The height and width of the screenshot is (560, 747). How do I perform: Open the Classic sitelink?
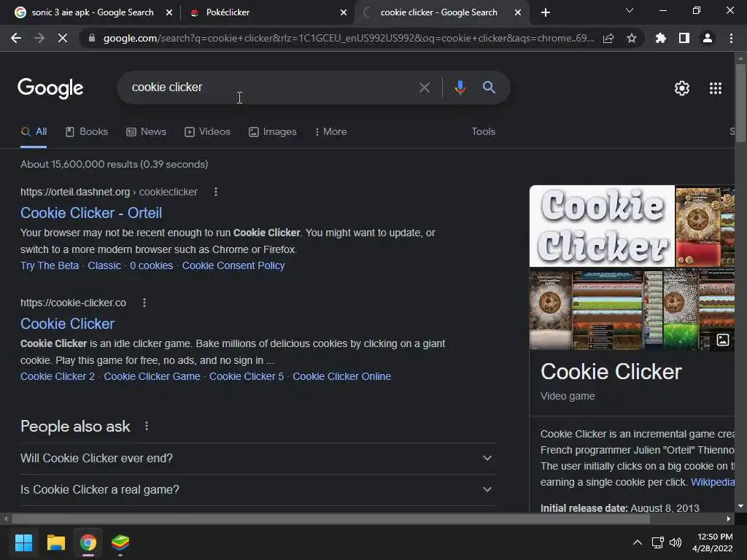(104, 265)
